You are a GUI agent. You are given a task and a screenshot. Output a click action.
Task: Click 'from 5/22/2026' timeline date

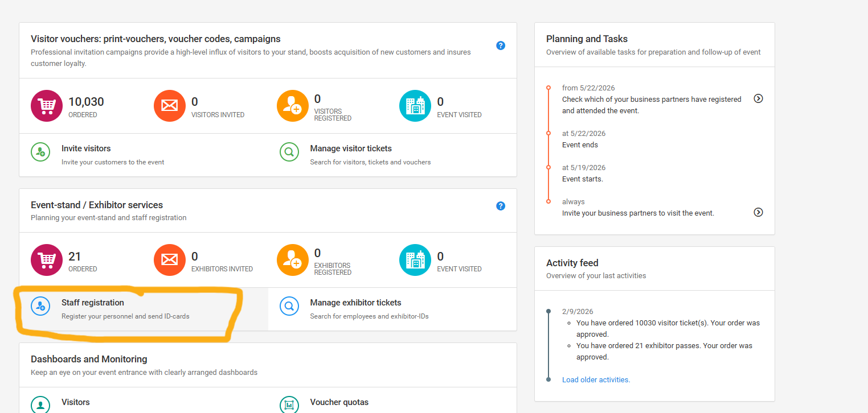[588, 88]
